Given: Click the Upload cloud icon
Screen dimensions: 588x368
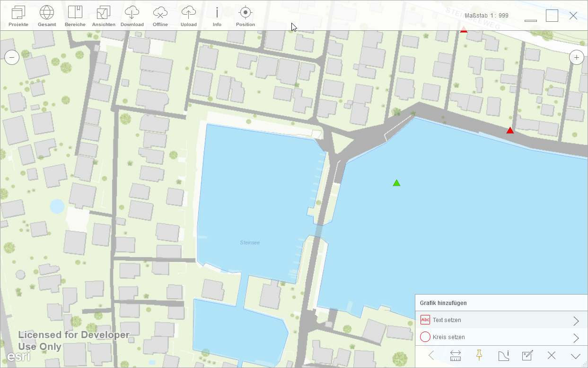Looking at the screenshot, I should coord(189,16).
